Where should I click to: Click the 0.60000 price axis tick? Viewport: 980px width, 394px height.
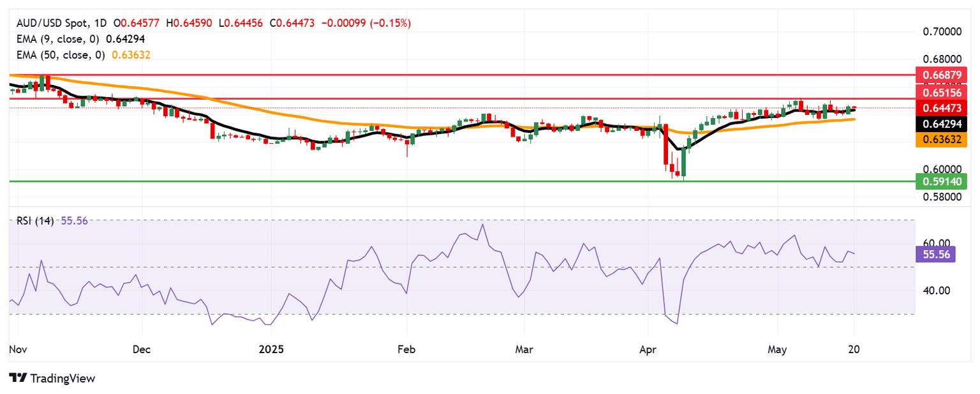943,169
